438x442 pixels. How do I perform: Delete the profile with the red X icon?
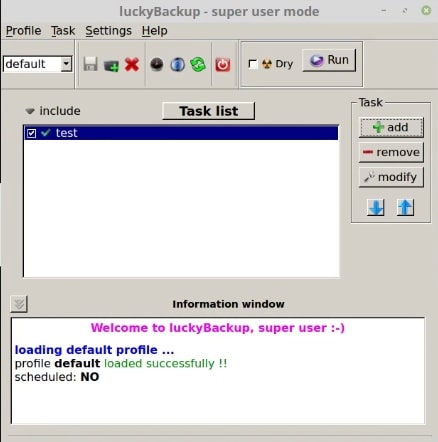click(132, 64)
